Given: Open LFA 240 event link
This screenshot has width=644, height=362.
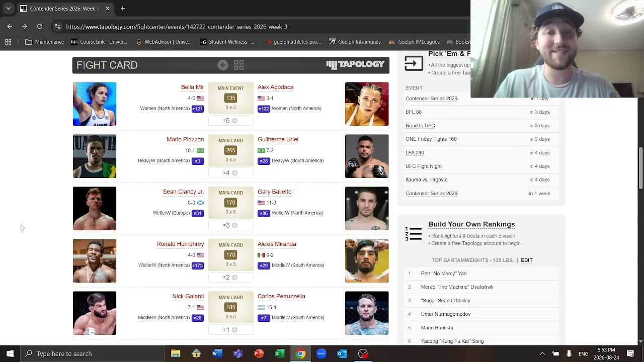Looking at the screenshot, I should pos(415,153).
